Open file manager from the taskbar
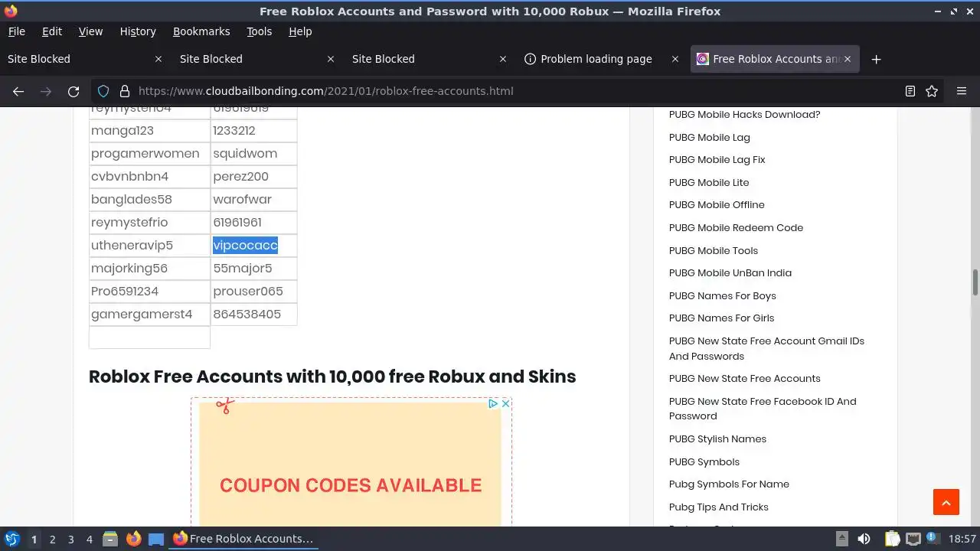980x551 pixels. point(110,539)
